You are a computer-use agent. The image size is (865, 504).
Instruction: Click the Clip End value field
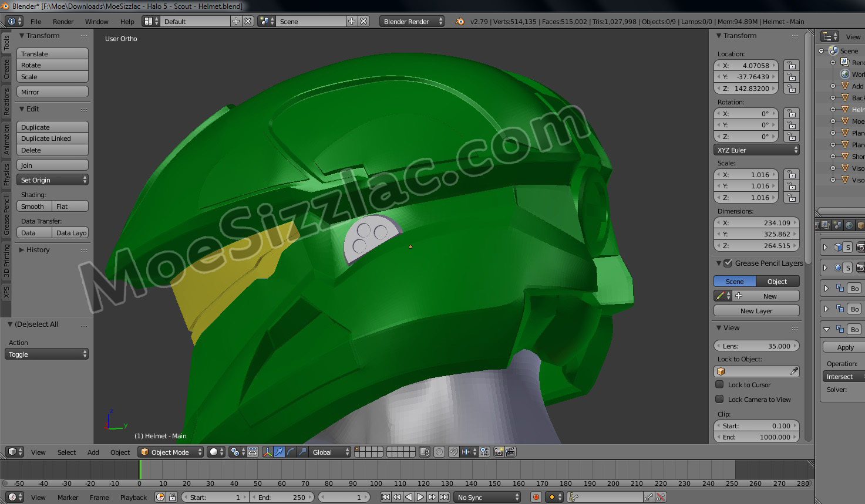point(756,437)
